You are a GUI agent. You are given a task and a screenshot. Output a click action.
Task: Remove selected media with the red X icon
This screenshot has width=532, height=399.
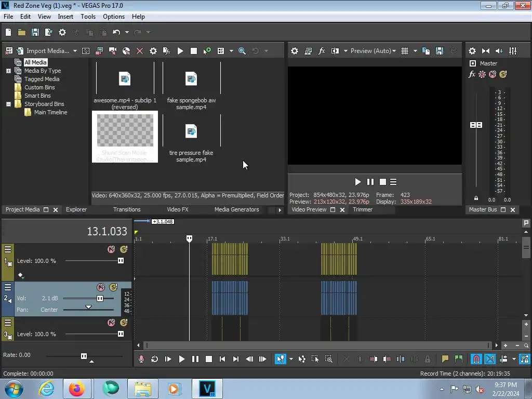(x=139, y=51)
